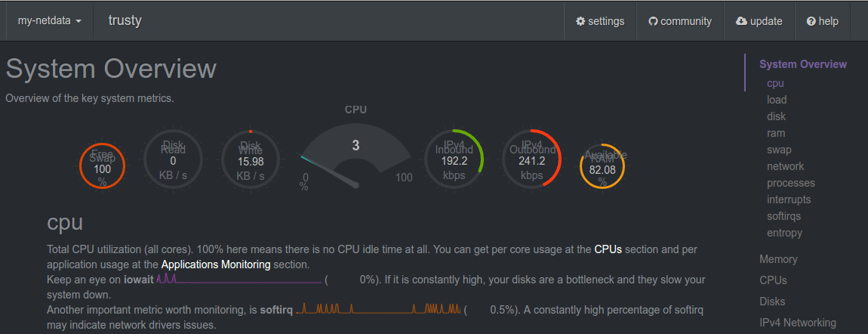Open the my-netdata dropdown menu
The width and height of the screenshot is (868, 334).
point(49,21)
